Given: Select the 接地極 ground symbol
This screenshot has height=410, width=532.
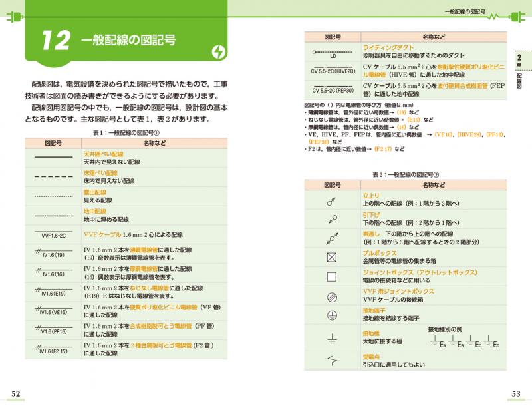Looking at the screenshot, I should tap(332, 339).
